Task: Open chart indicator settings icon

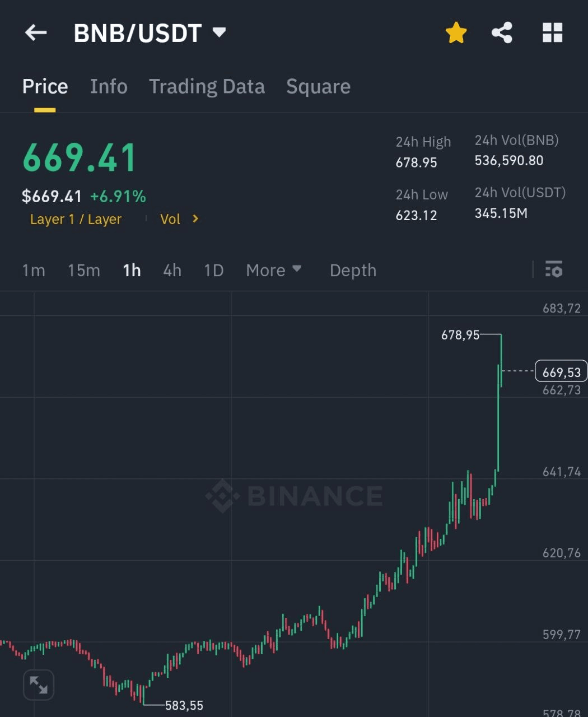Action: [x=554, y=269]
